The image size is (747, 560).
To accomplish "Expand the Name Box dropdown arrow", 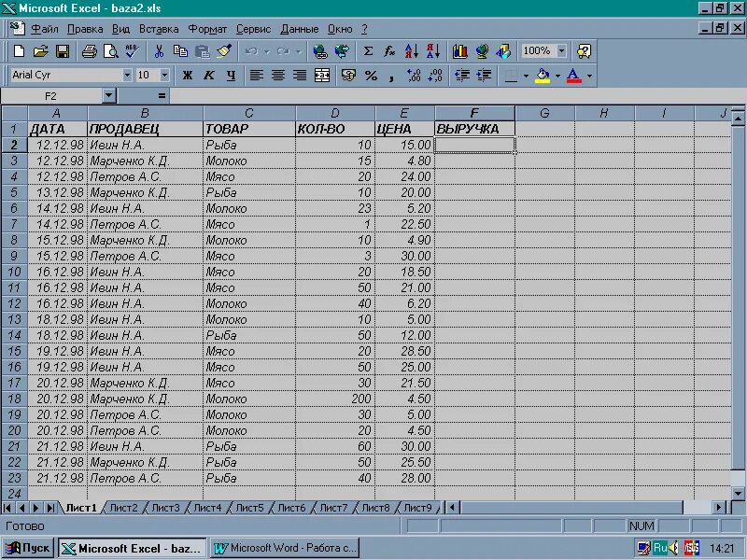I will 108,96.
